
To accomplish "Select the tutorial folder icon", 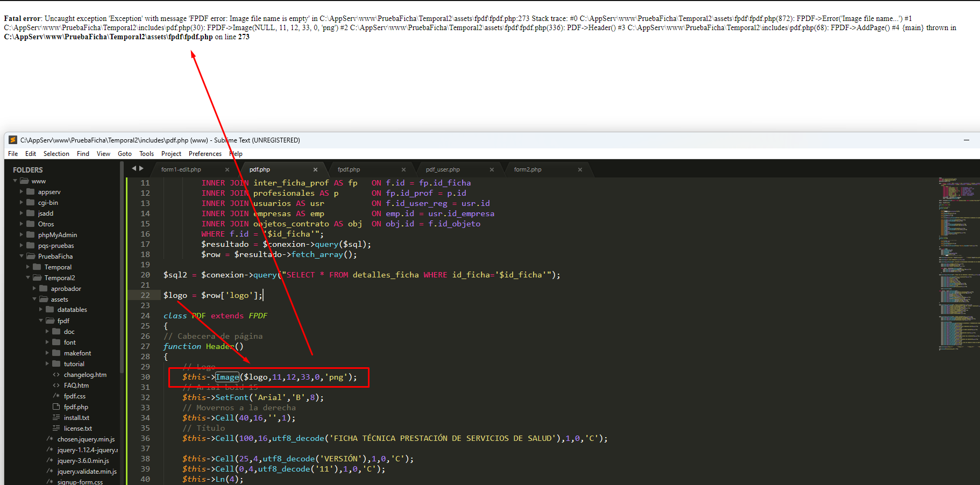I will point(56,363).
